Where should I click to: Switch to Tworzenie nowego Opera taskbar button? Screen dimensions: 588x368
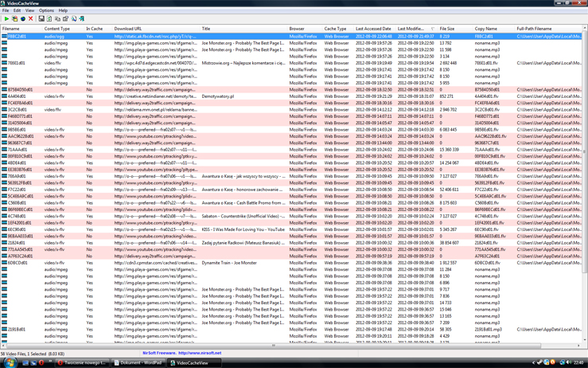pyautogui.click(x=82, y=362)
